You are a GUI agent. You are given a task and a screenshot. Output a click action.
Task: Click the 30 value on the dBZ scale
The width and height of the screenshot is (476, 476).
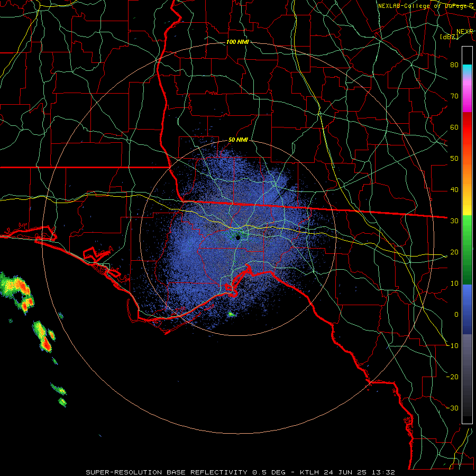[454, 221]
